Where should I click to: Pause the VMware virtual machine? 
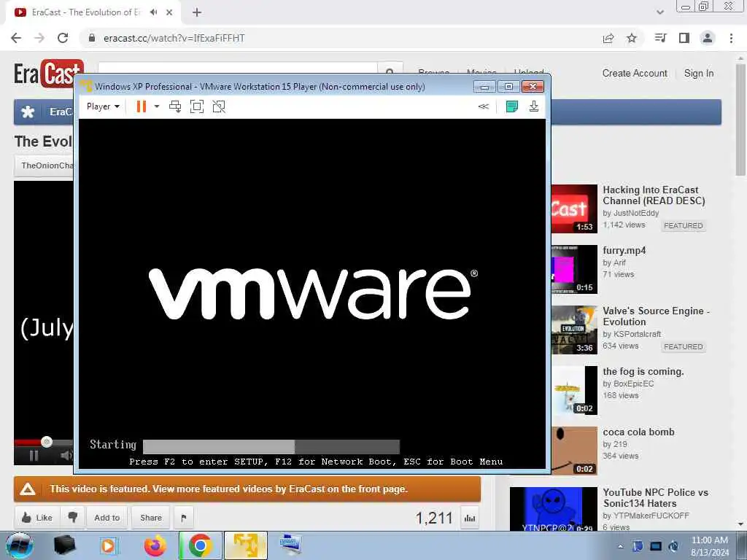coord(141,106)
